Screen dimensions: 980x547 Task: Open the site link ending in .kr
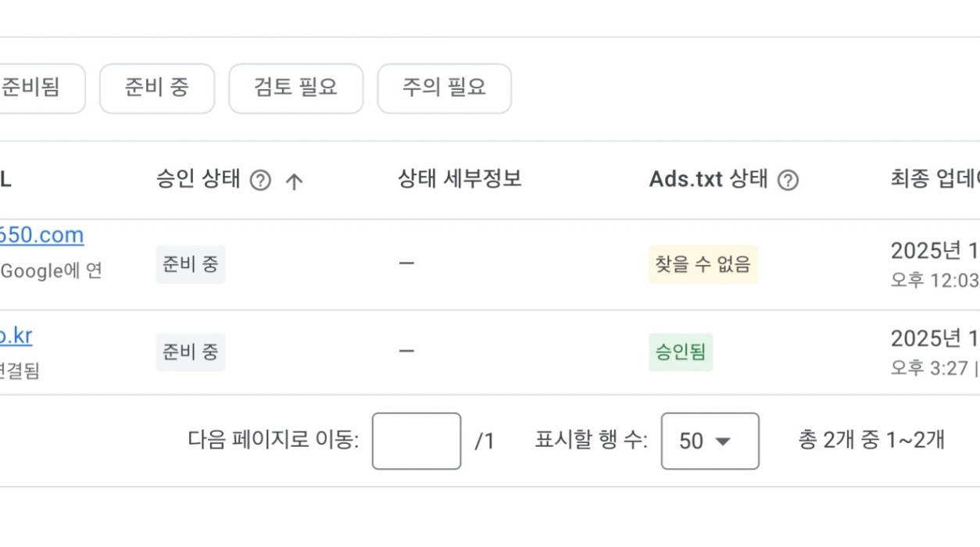tap(16, 335)
